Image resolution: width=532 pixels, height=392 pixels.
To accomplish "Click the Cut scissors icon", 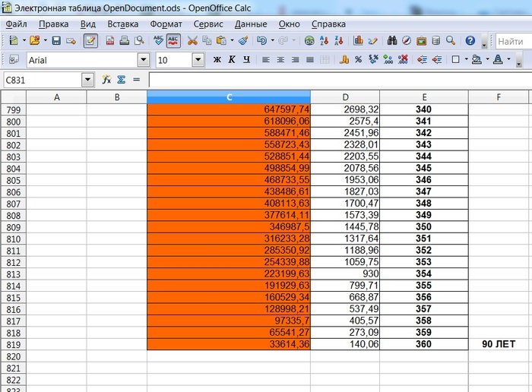I will point(193,40).
